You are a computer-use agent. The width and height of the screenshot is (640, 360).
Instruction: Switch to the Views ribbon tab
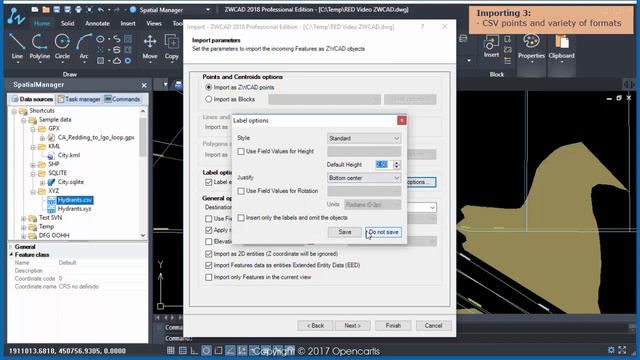point(154,24)
